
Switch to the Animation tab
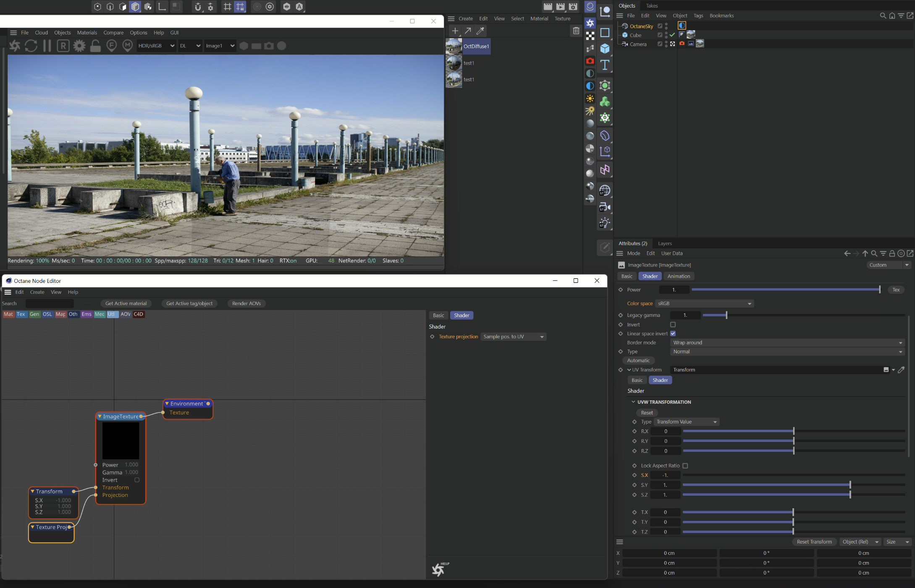(x=678, y=276)
